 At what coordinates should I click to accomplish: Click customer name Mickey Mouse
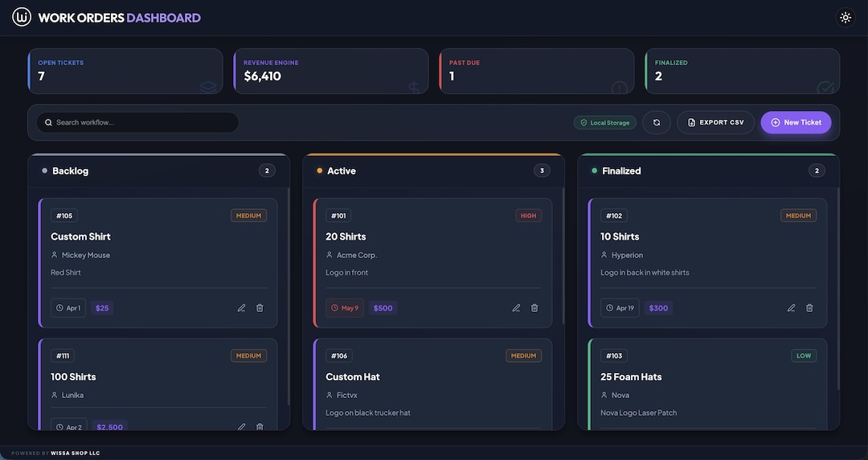[x=86, y=255]
